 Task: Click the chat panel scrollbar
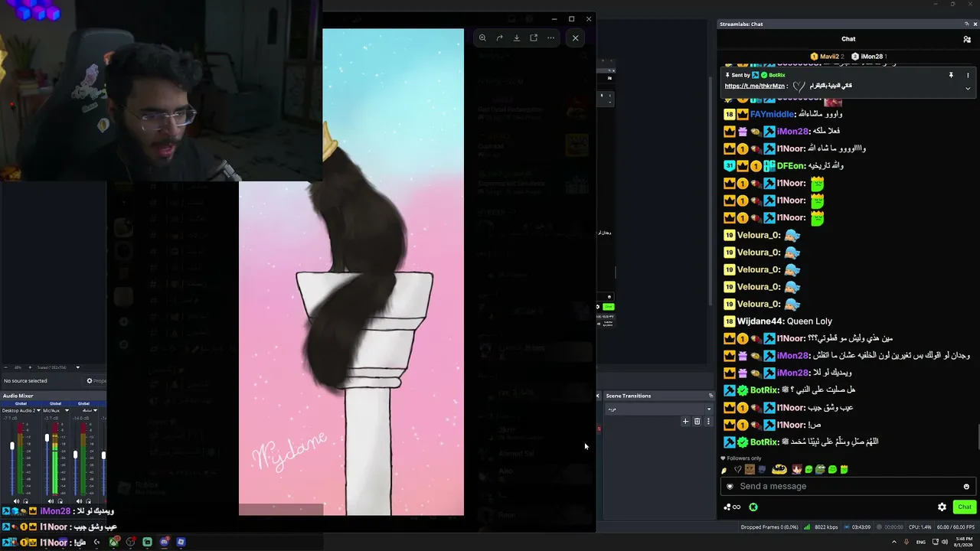tap(978, 436)
